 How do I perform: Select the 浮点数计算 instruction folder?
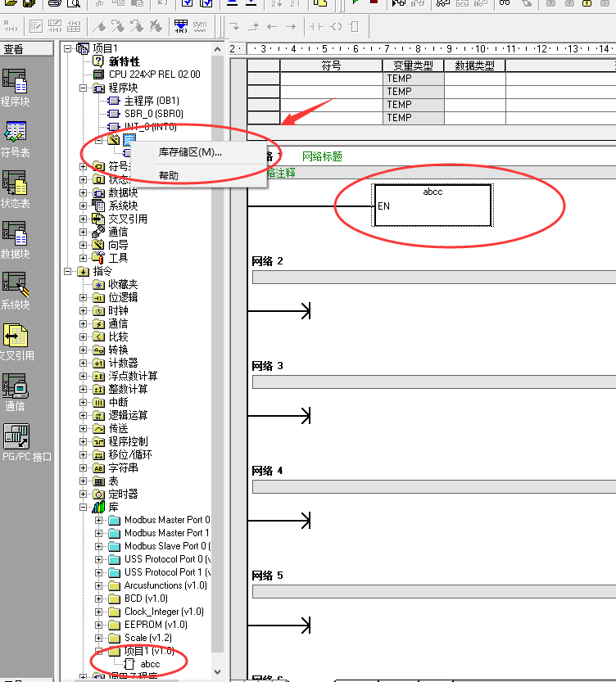pyautogui.click(x=133, y=376)
